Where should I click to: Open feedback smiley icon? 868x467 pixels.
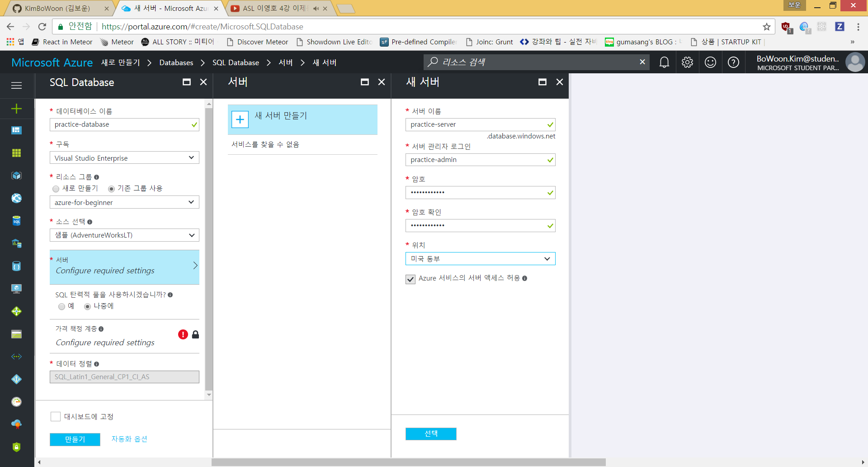710,62
